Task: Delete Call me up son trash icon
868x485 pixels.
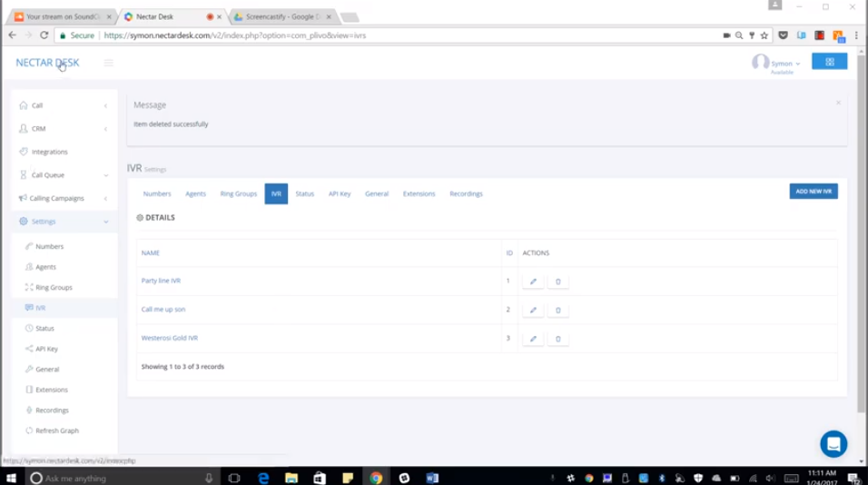Action: tap(558, 310)
